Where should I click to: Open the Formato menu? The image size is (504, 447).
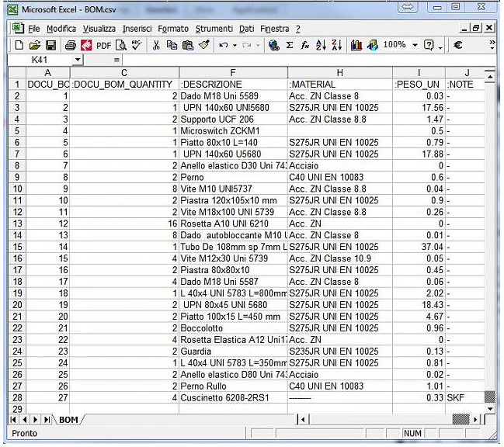(x=173, y=29)
